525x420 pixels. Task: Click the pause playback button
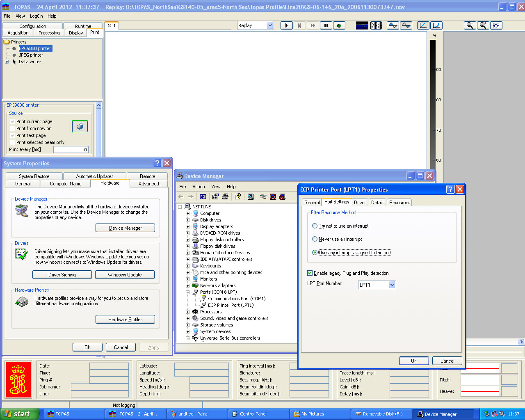[x=326, y=25]
